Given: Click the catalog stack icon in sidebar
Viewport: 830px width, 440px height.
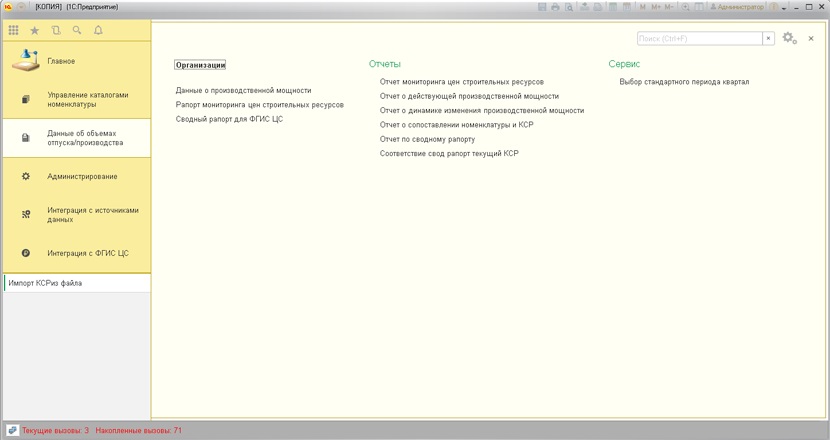Looking at the screenshot, I should pyautogui.click(x=25, y=100).
